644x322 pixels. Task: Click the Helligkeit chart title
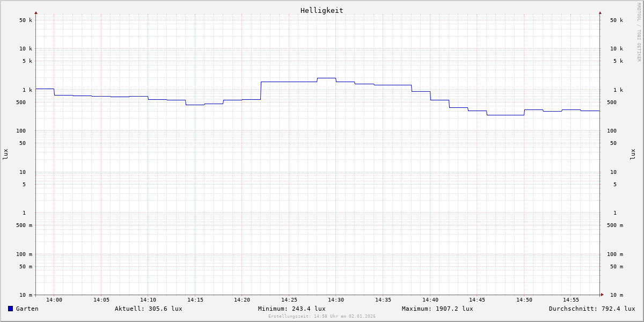(x=321, y=10)
